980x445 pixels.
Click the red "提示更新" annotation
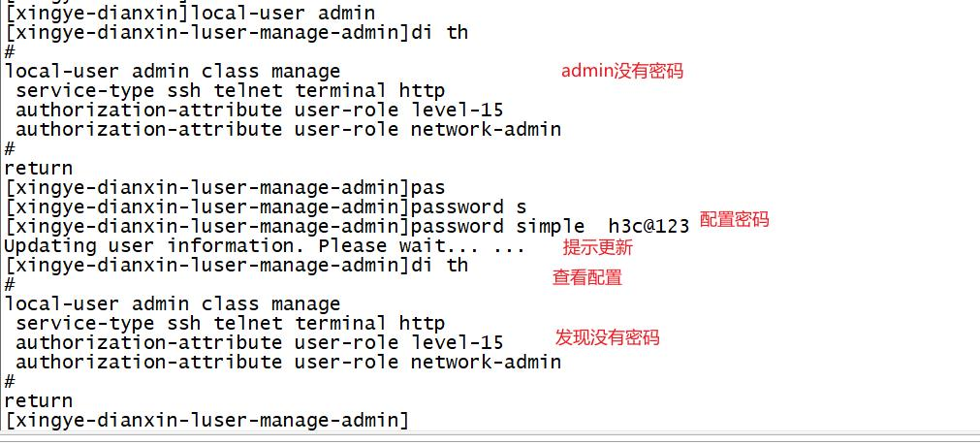[598, 247]
